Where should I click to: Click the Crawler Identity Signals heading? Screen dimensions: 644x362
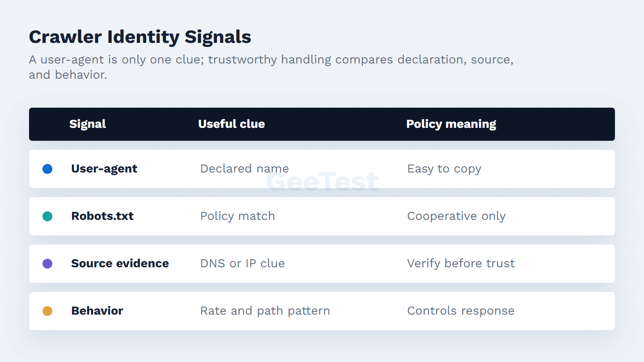pyautogui.click(x=140, y=37)
